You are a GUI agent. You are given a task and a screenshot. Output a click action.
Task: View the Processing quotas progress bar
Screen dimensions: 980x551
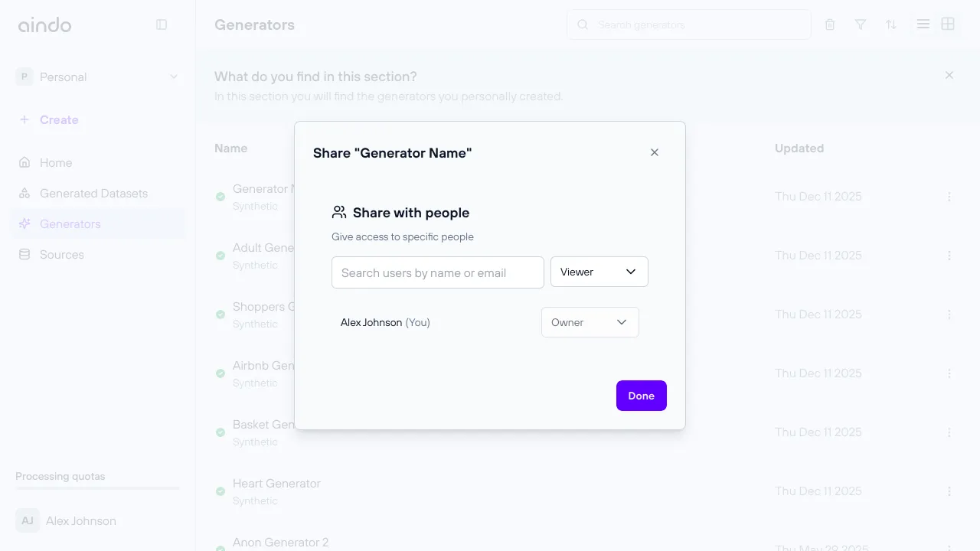[97, 487]
